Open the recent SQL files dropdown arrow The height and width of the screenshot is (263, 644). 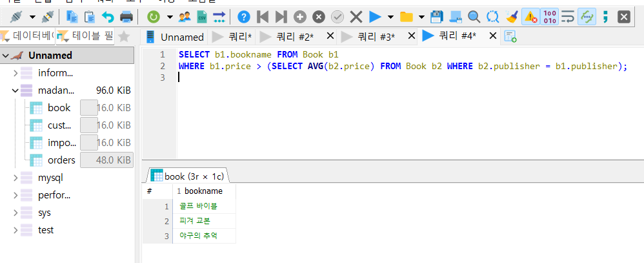(x=422, y=17)
